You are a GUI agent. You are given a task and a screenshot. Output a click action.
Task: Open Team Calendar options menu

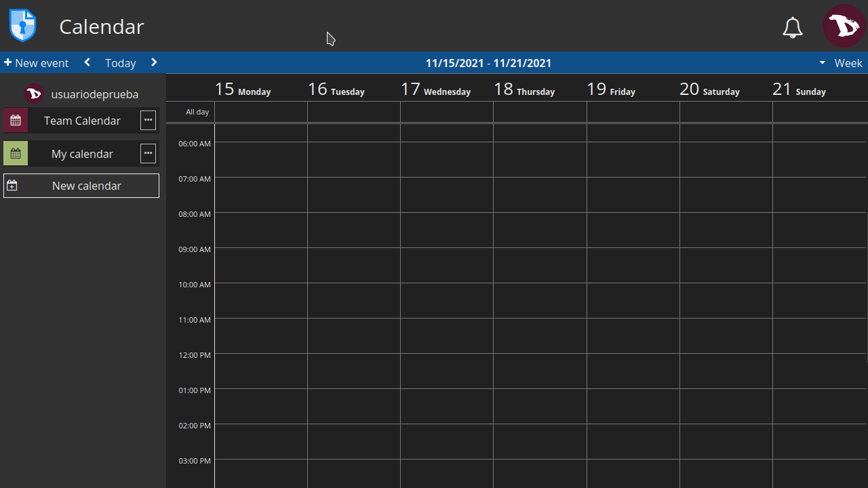(148, 120)
